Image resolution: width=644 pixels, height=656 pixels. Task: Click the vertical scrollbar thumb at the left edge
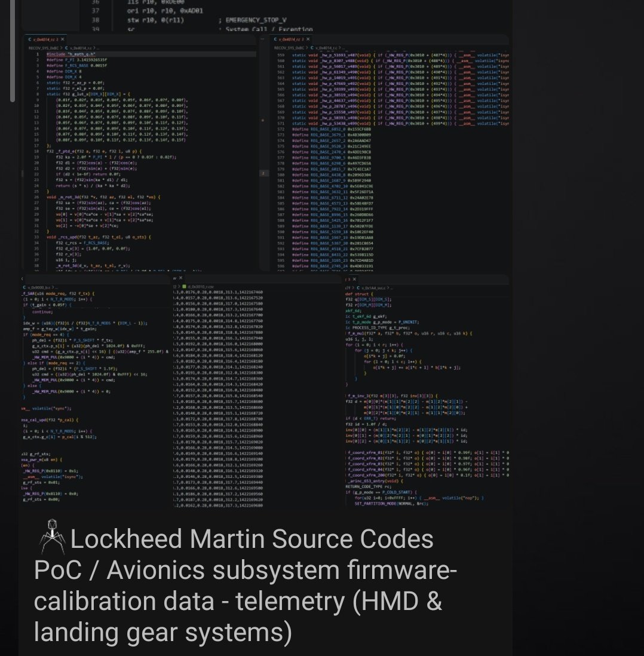13,51
